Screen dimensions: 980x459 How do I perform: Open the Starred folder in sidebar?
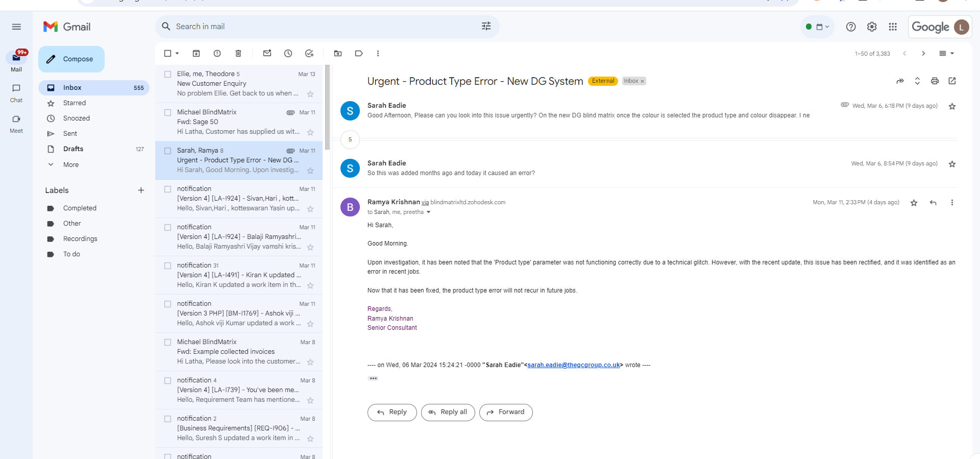[74, 103]
